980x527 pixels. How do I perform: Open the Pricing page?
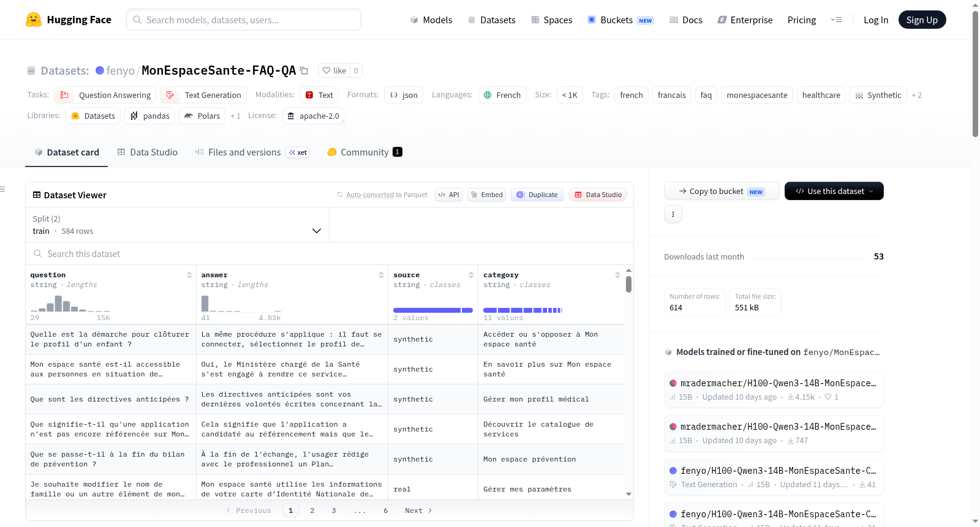[x=802, y=20]
